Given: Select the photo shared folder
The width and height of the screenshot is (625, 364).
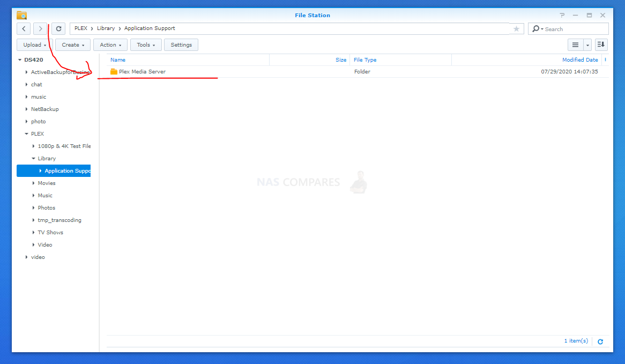Looking at the screenshot, I should point(38,122).
